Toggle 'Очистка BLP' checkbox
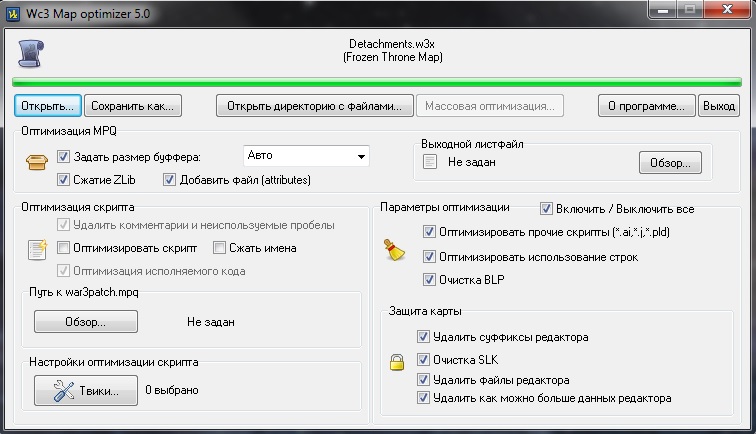 [429, 280]
